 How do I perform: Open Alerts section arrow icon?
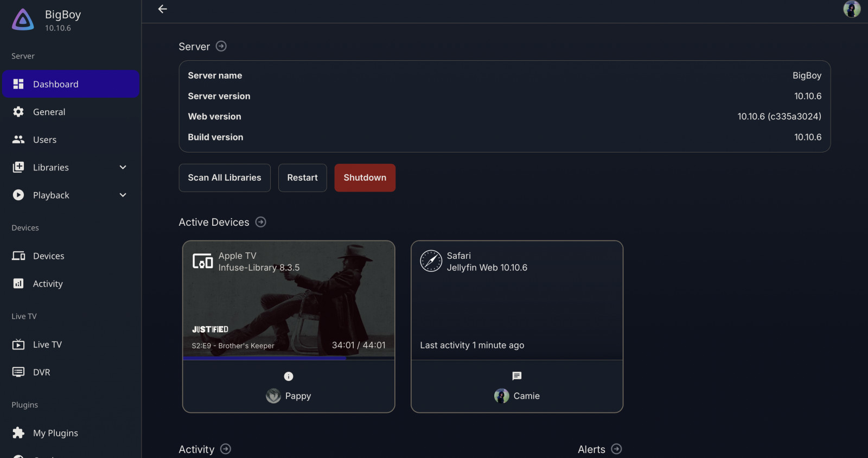[x=616, y=449]
